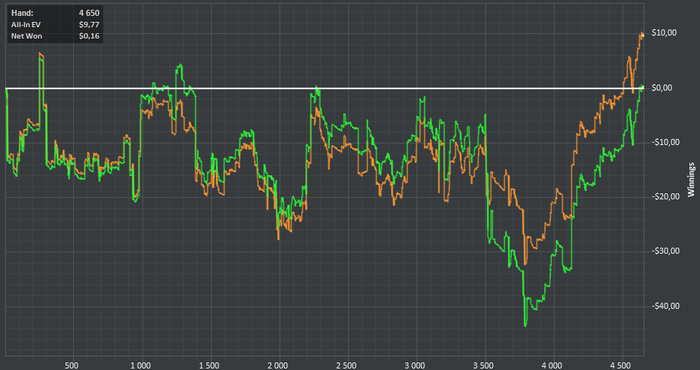Click the 'Hand:' label in info box
700x370 pixels.
coord(22,13)
